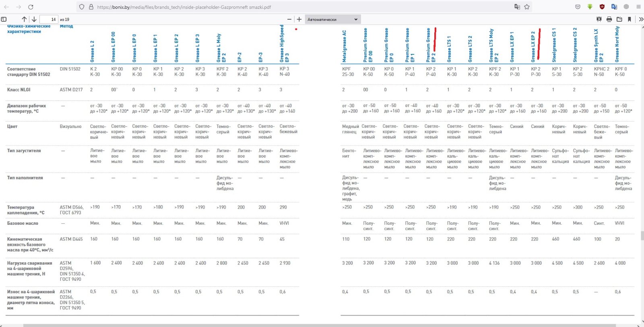644x327 pixels.
Task: Go to next PDF page with down arrow
Action: [x=34, y=19]
